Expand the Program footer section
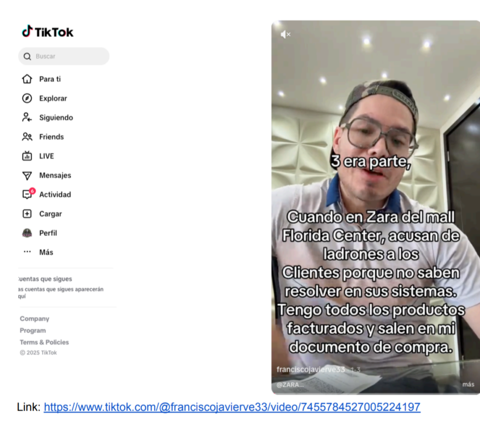This screenshot has height=448, width=480. pyautogui.click(x=33, y=330)
